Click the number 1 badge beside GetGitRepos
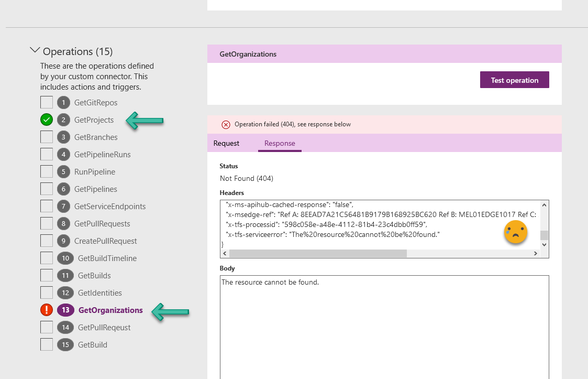This screenshot has height=379, width=588. pos(63,102)
